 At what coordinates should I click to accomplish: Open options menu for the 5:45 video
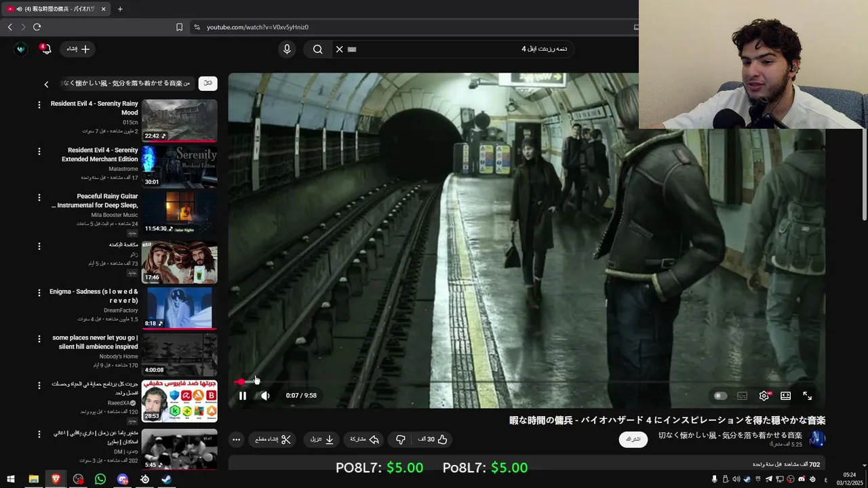[39, 434]
